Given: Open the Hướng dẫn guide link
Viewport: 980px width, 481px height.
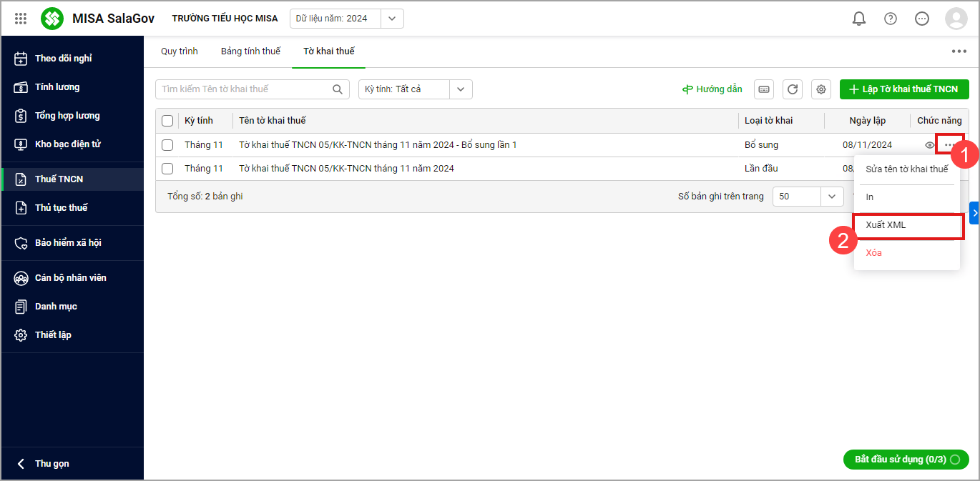Looking at the screenshot, I should tap(712, 89).
